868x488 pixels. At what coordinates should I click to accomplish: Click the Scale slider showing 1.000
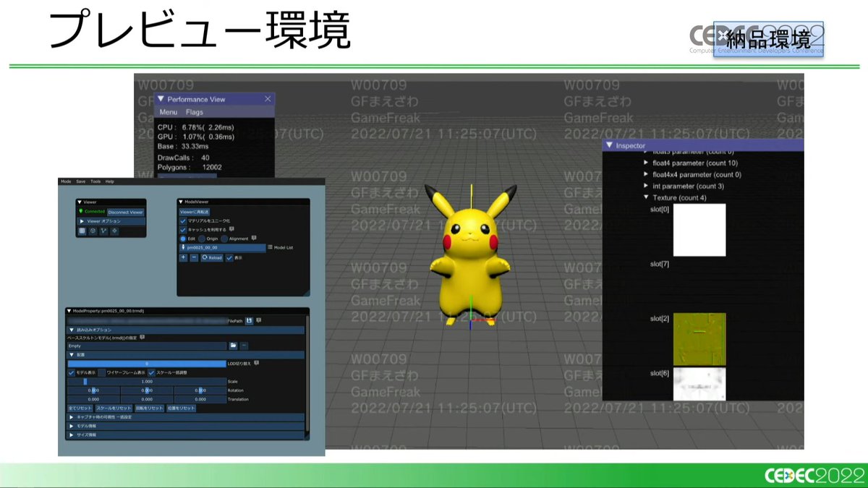[x=147, y=382]
